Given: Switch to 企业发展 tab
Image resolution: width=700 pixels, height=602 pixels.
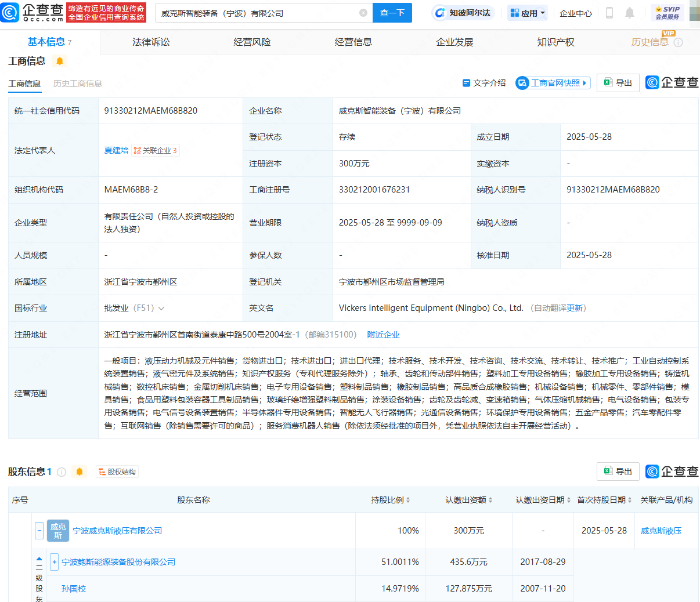Looking at the screenshot, I should [x=454, y=42].
